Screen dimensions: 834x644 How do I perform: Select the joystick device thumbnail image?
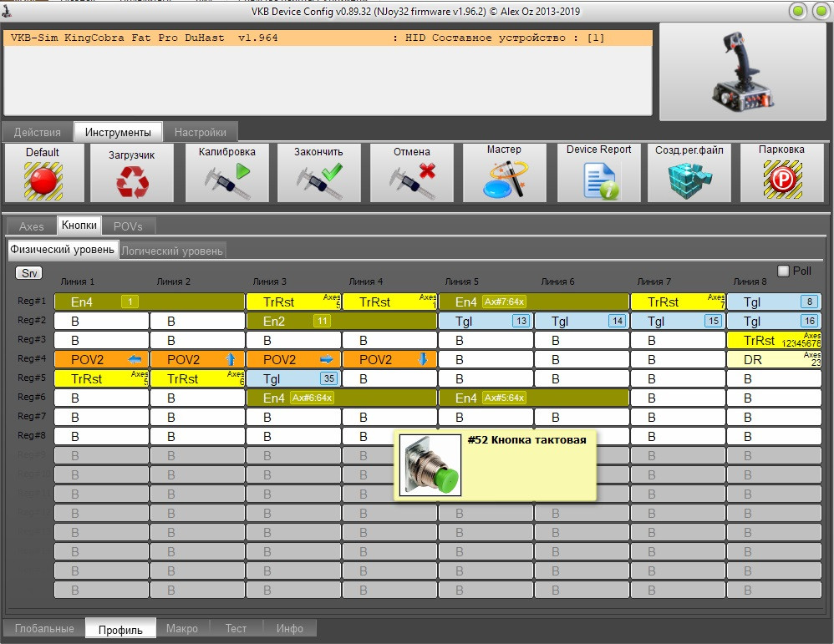(743, 72)
